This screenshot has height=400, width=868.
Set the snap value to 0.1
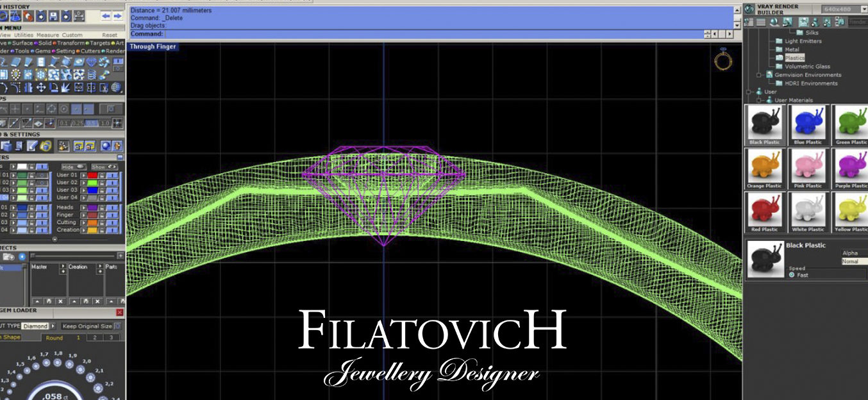pyautogui.click(x=64, y=123)
